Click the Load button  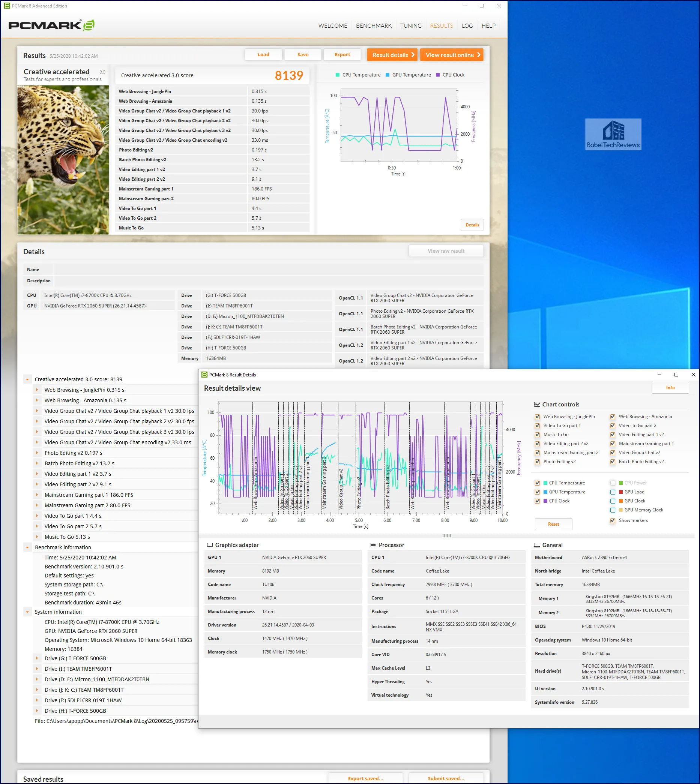coord(263,55)
